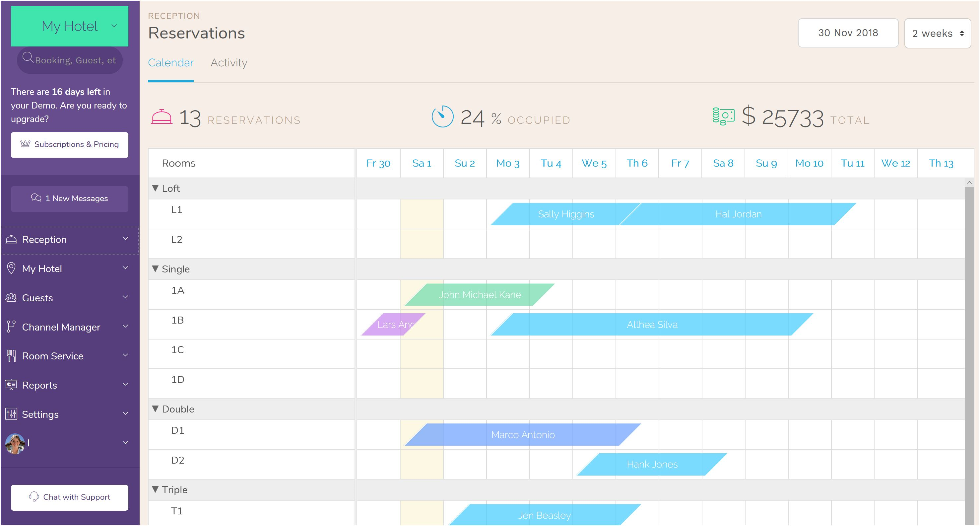Image resolution: width=980 pixels, height=526 pixels.
Task: Click the Channel Manager sidebar icon
Action: click(11, 327)
